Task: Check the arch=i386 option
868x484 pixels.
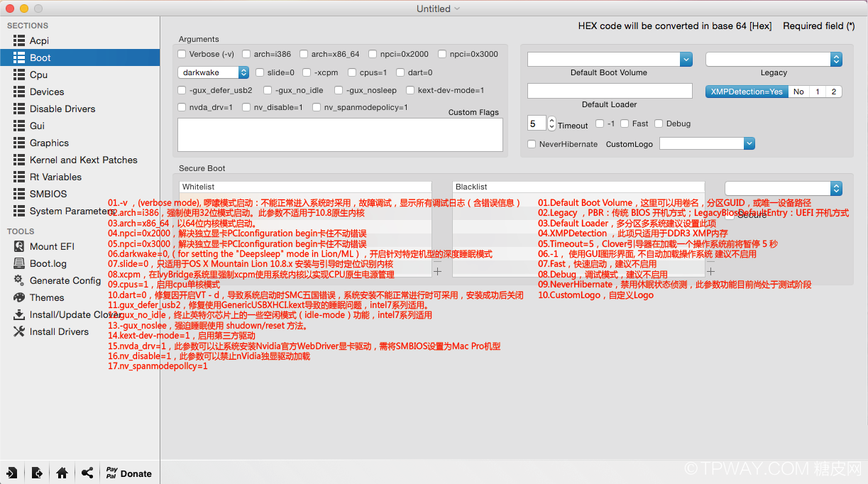Action: tap(246, 54)
